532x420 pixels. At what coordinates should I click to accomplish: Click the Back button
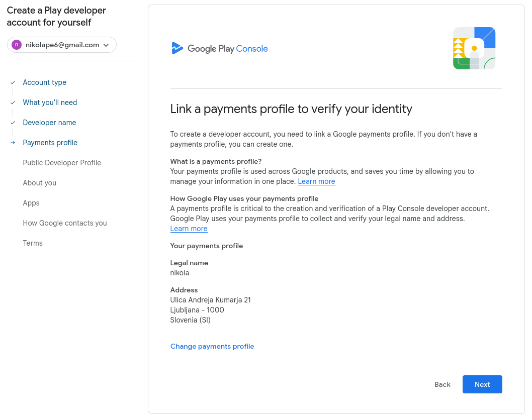click(x=442, y=384)
